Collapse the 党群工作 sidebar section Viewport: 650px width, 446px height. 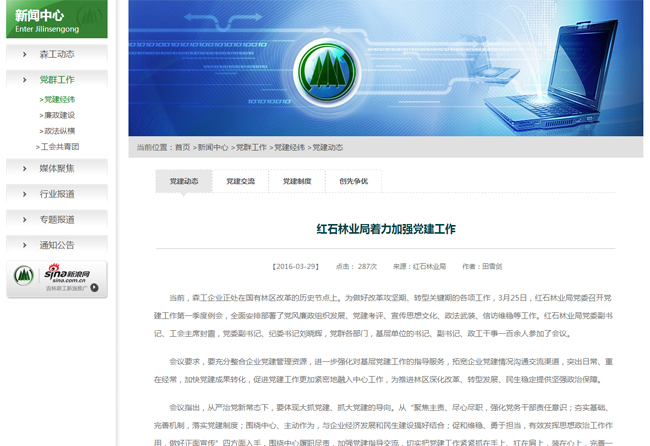(57, 79)
